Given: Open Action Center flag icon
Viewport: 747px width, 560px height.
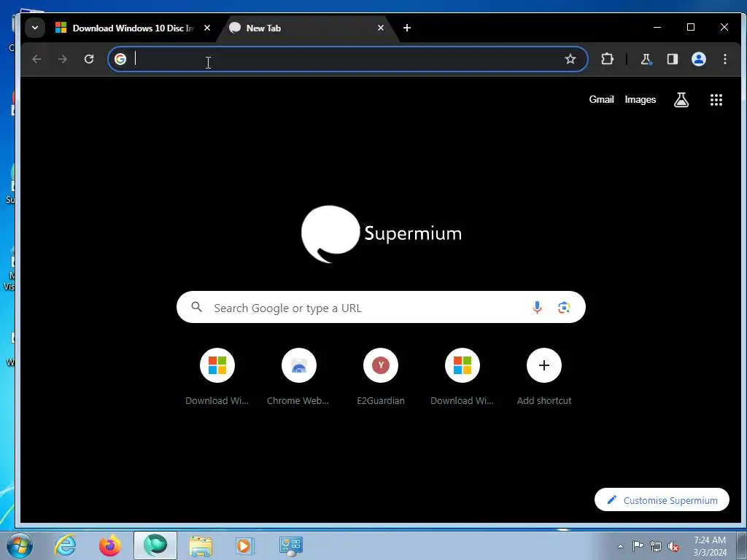Looking at the screenshot, I should (x=638, y=546).
